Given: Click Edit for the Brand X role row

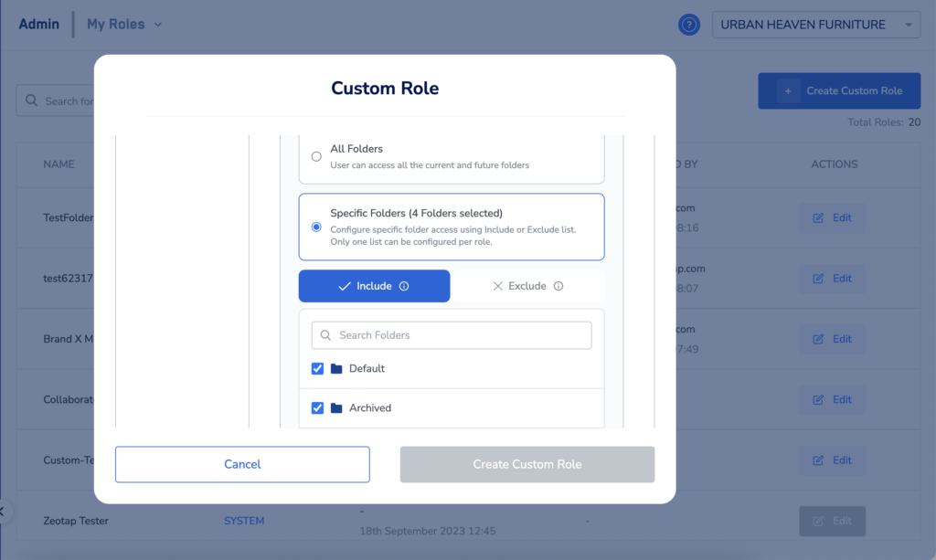Looking at the screenshot, I should tap(832, 339).
